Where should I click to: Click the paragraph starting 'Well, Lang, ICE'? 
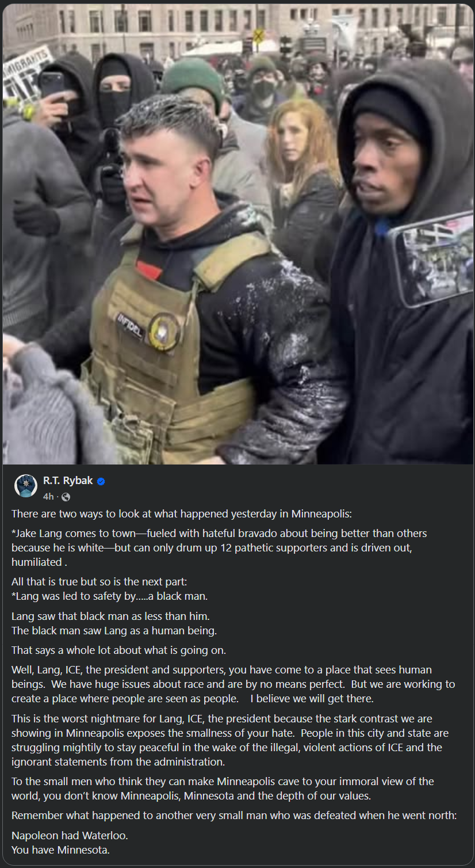tap(233, 684)
